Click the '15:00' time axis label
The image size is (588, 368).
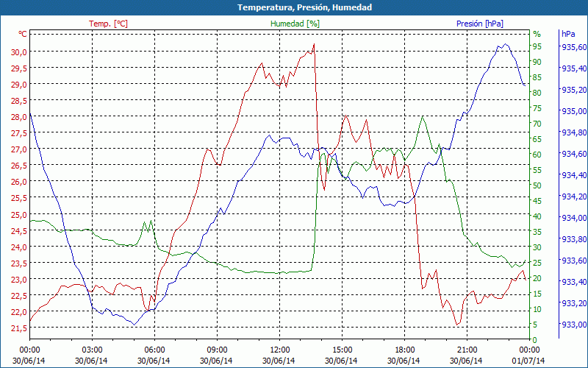pos(342,350)
